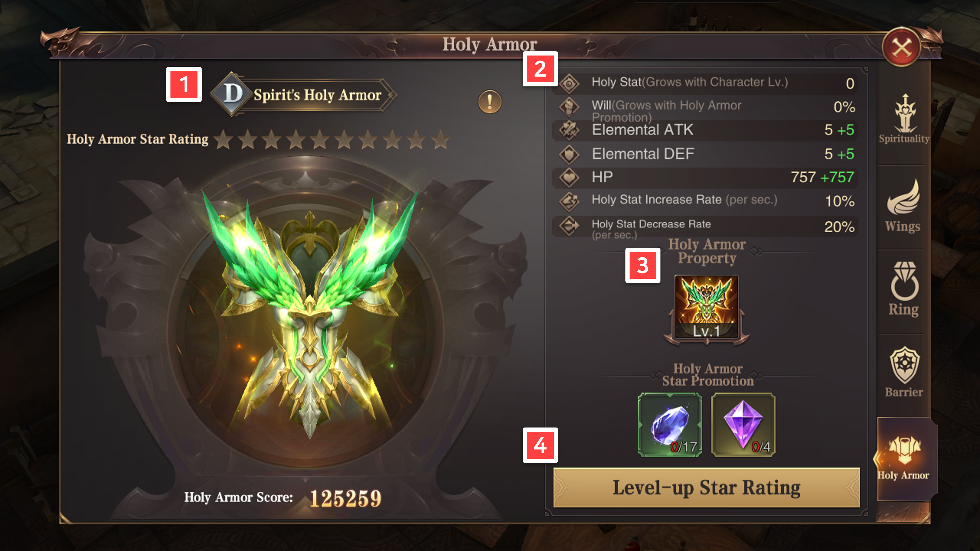Click the last Holy Armor rating star
The width and height of the screenshot is (980, 551).
pos(440,140)
